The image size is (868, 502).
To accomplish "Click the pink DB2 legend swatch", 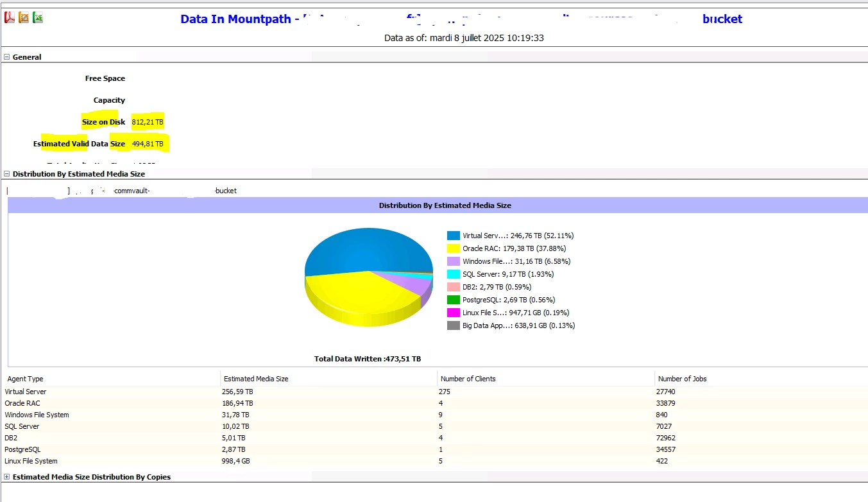I will [454, 287].
